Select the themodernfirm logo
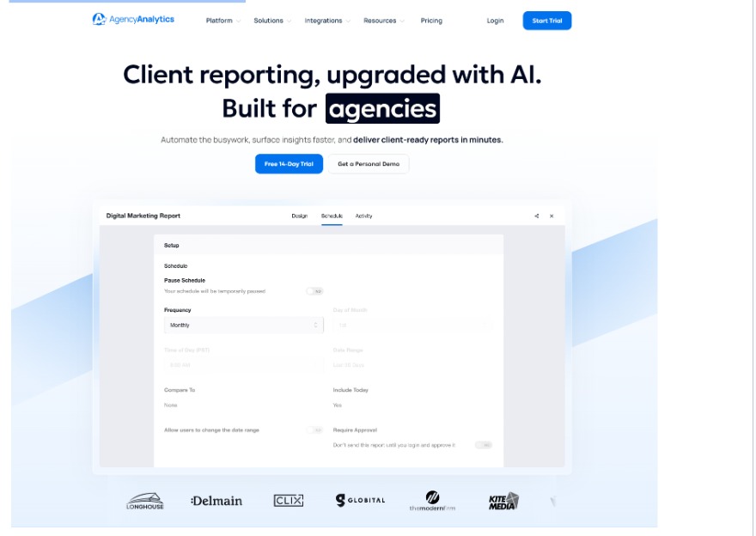This screenshot has width=756, height=536. [x=432, y=498]
